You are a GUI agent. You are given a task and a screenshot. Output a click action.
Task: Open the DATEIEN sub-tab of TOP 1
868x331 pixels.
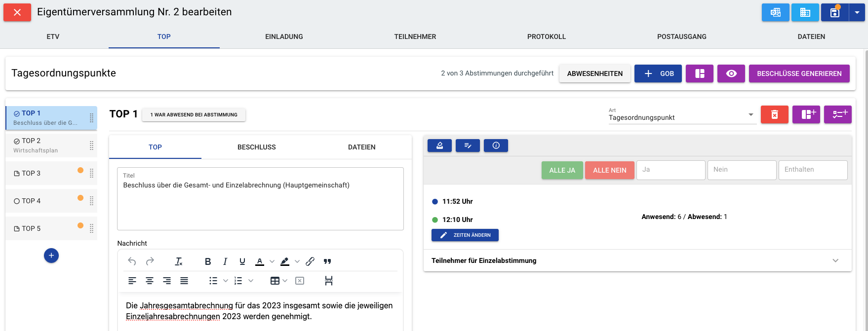362,147
